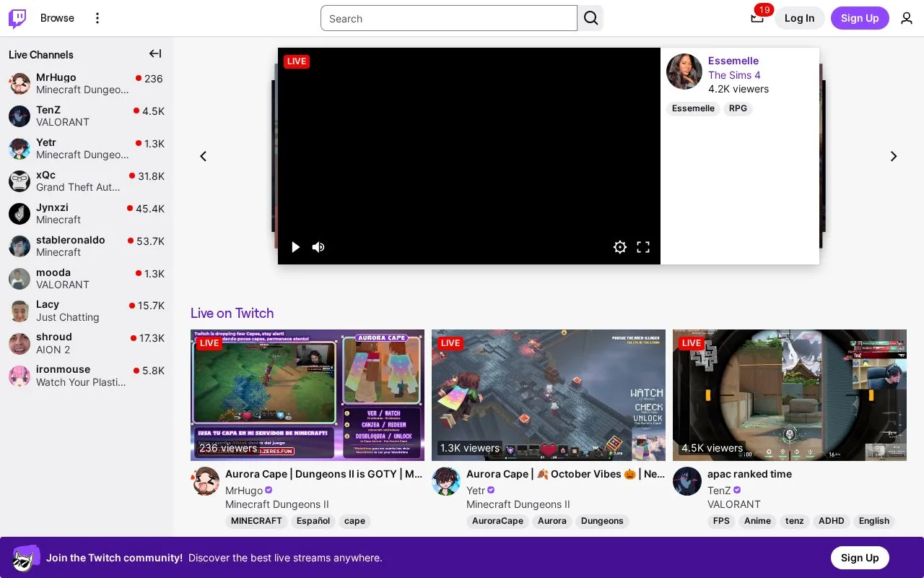Click the Log In button
Screen dimensions: 924x578
799,18
